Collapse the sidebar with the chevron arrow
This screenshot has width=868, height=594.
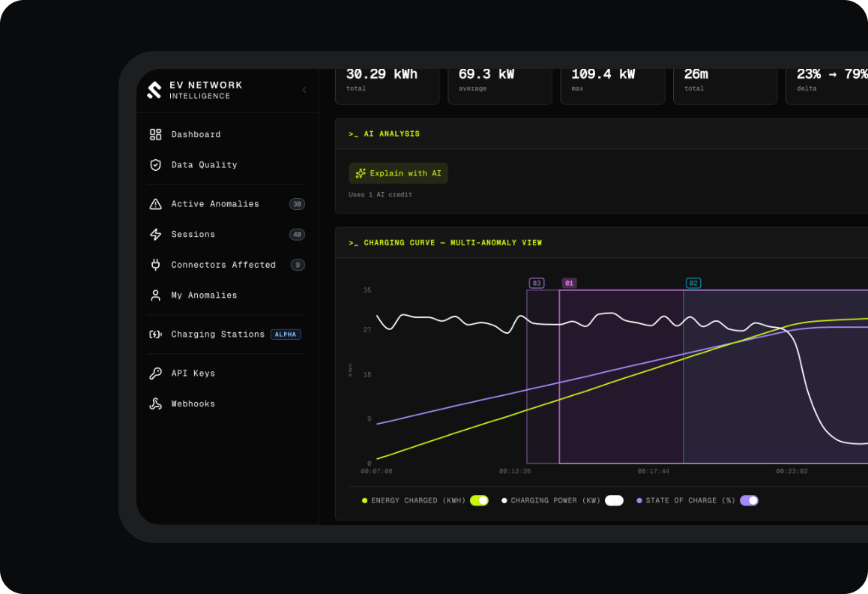tap(304, 90)
